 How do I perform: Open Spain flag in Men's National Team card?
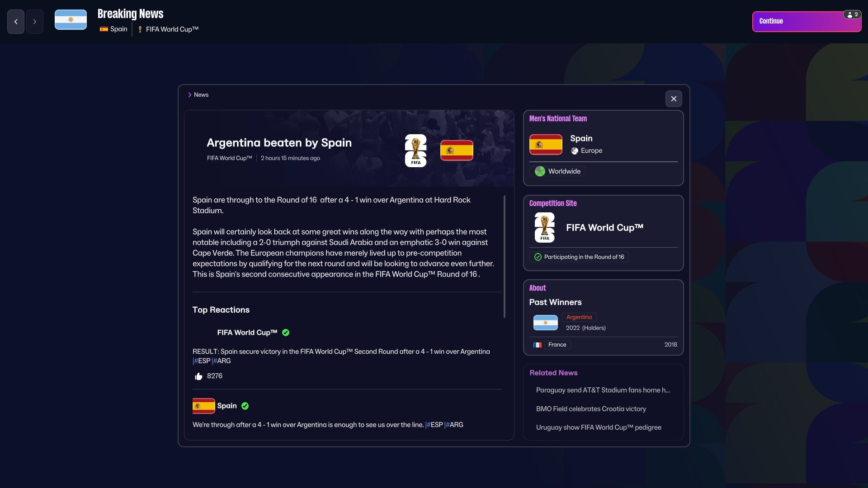pyautogui.click(x=546, y=145)
